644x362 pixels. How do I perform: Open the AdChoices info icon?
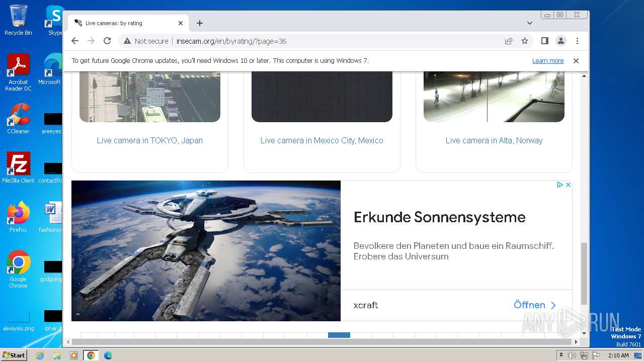click(559, 185)
